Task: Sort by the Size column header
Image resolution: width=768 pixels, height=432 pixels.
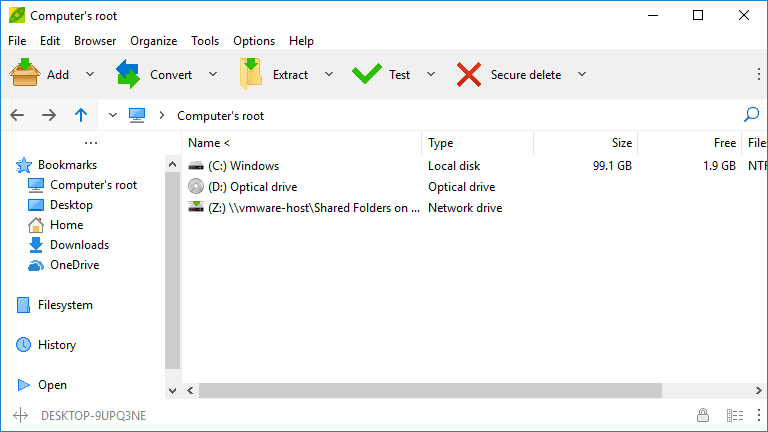Action: pos(585,143)
